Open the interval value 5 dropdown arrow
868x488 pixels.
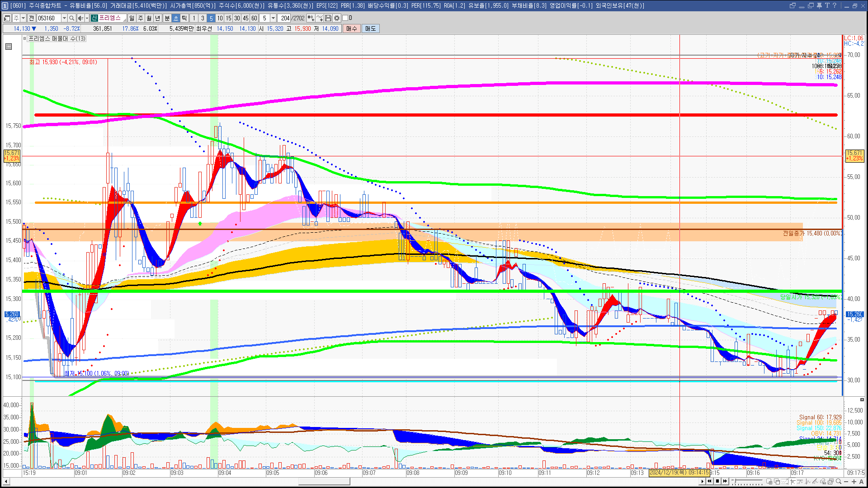click(273, 18)
